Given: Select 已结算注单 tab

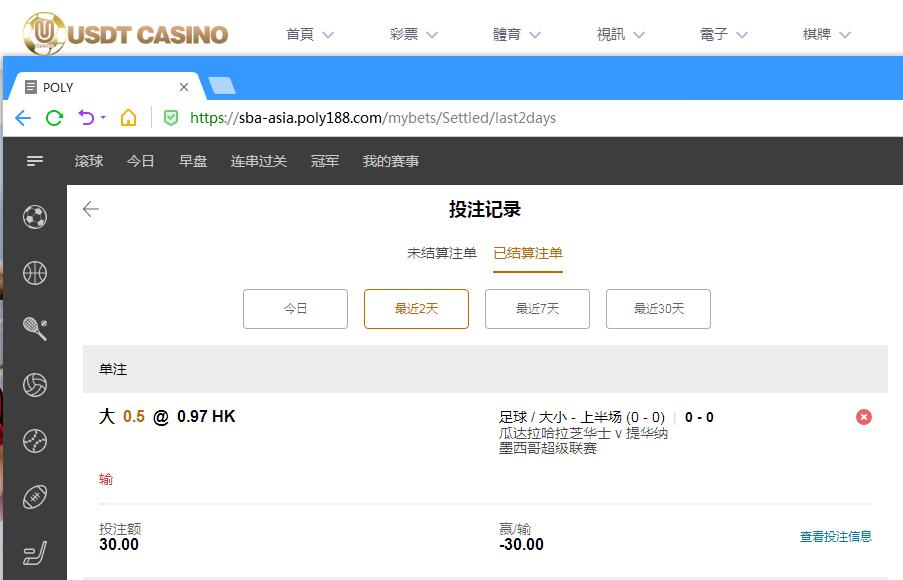Looking at the screenshot, I should (528, 253).
